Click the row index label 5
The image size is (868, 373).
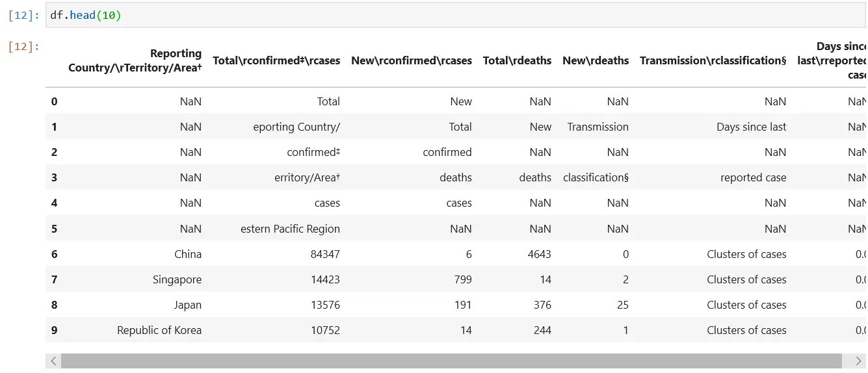(x=55, y=229)
